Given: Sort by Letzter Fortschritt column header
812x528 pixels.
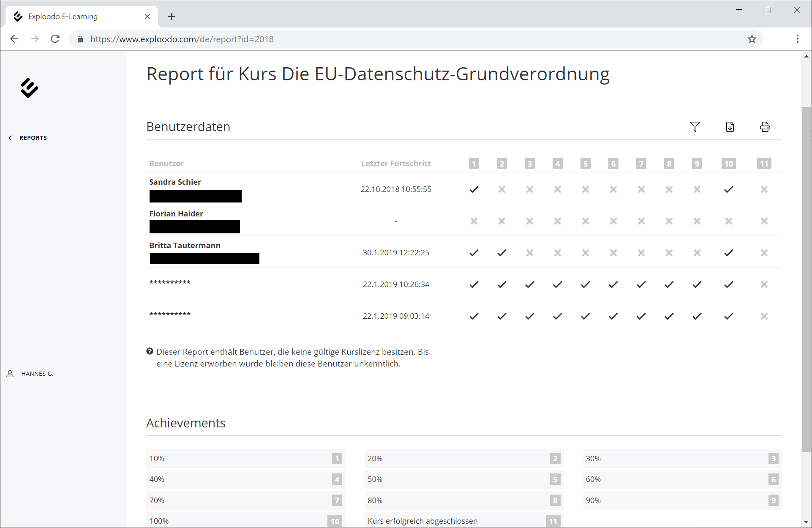Looking at the screenshot, I should pyautogui.click(x=395, y=164).
